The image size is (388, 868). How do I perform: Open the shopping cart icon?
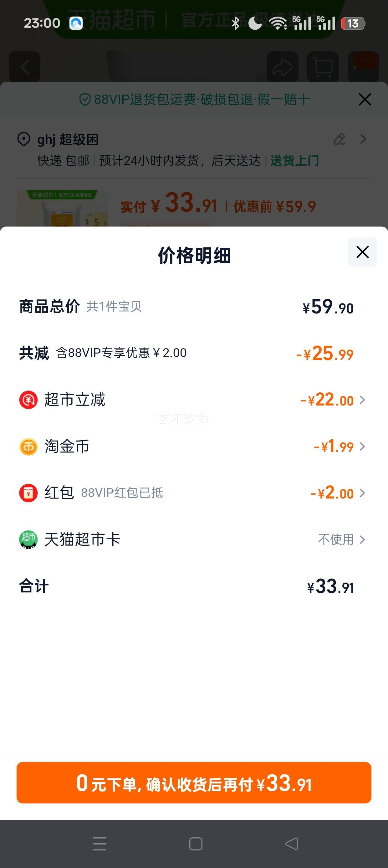tap(323, 67)
